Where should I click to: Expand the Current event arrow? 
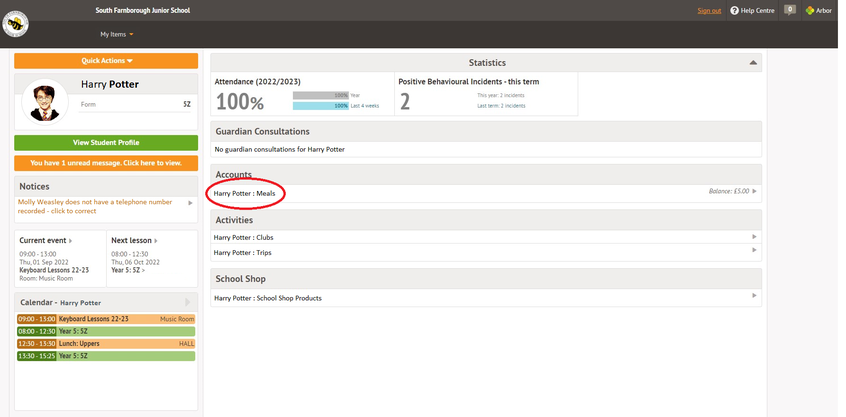pyautogui.click(x=71, y=241)
